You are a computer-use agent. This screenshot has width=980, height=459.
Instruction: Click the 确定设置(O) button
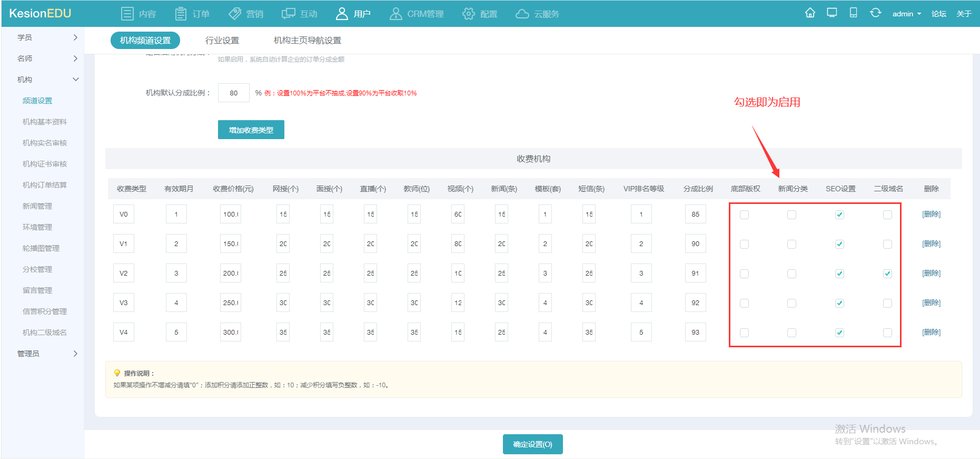pyautogui.click(x=533, y=444)
